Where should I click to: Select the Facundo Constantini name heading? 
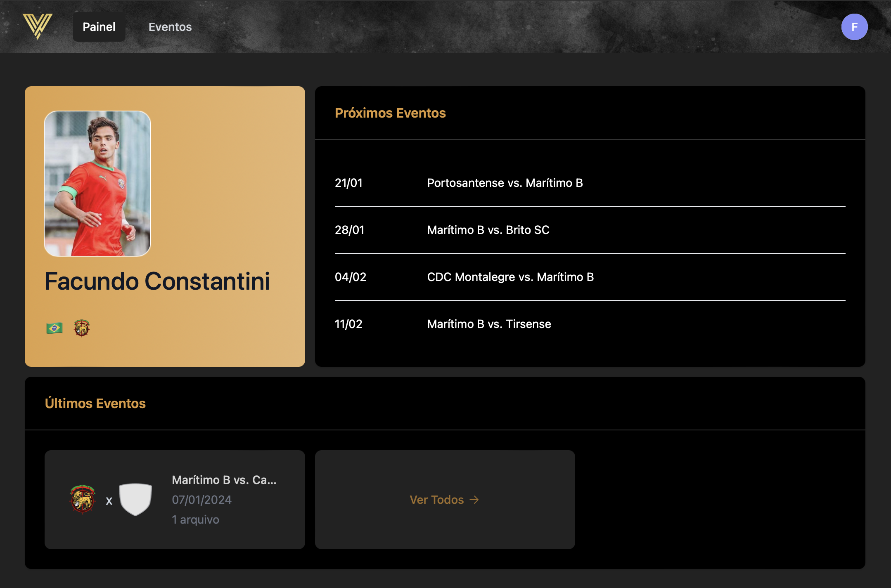157,281
